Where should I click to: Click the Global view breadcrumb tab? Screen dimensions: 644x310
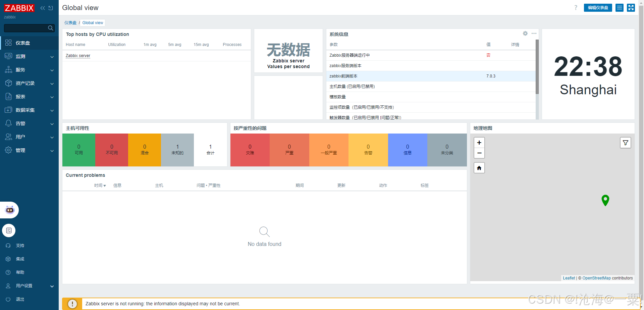pyautogui.click(x=93, y=23)
